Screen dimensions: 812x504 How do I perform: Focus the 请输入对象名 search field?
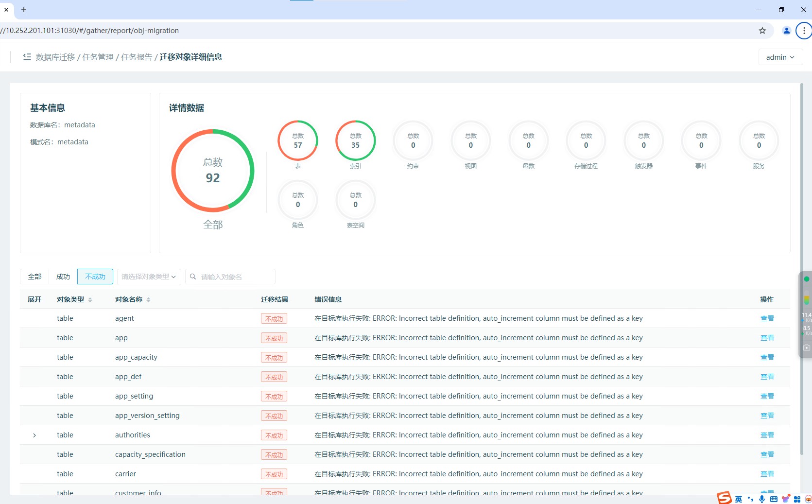point(230,277)
